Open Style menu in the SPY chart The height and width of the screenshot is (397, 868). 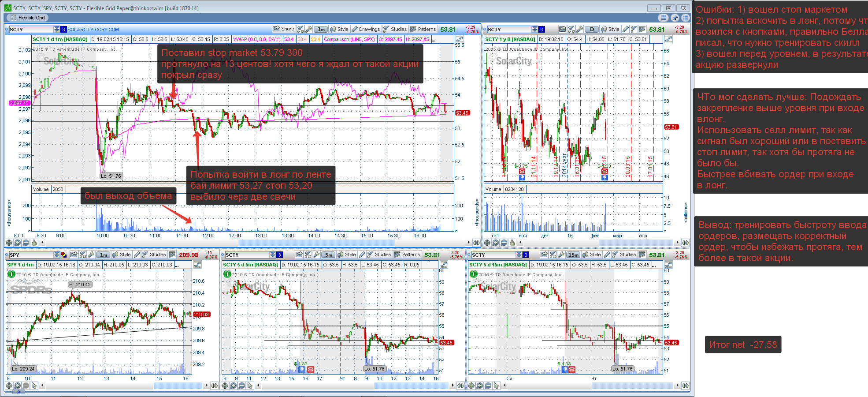tap(122, 255)
